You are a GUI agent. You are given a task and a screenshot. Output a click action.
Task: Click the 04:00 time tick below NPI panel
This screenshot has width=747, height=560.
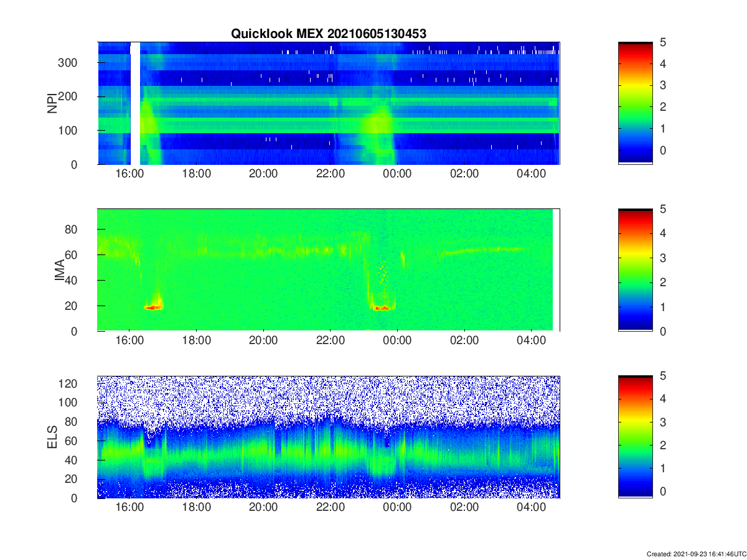point(532,173)
